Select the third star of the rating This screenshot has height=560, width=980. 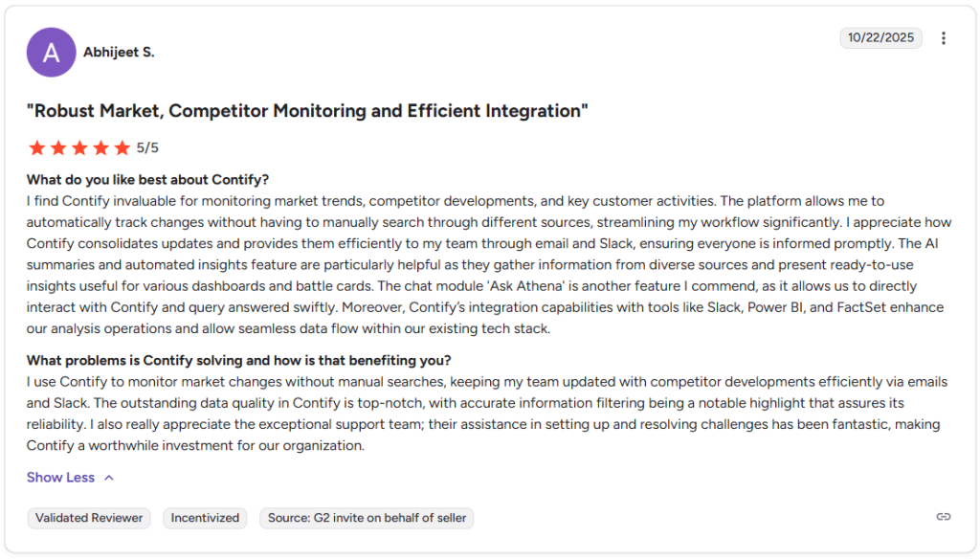click(x=79, y=147)
